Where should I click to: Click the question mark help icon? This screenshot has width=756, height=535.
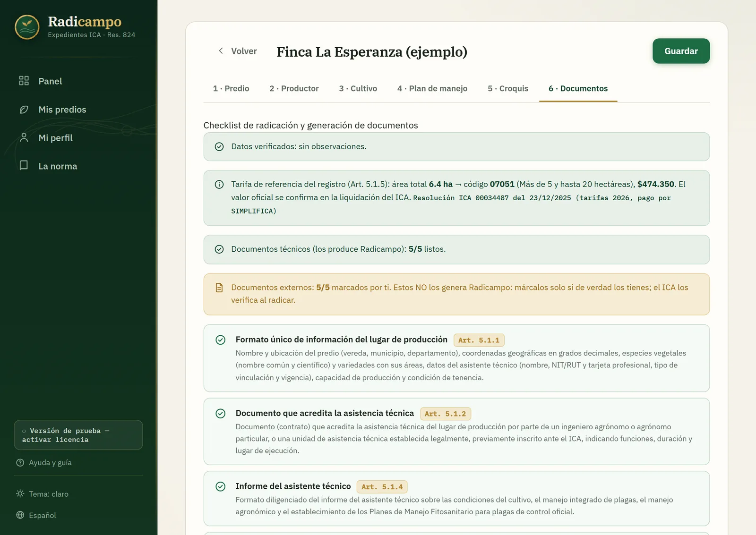click(20, 463)
